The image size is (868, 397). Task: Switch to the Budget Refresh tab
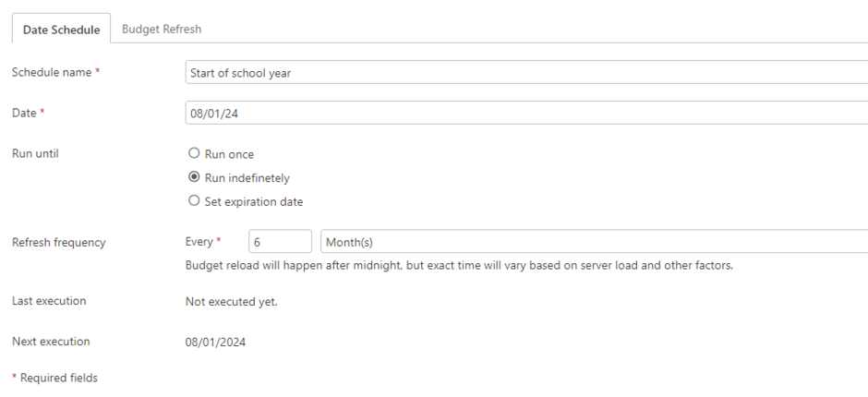pyautogui.click(x=161, y=29)
